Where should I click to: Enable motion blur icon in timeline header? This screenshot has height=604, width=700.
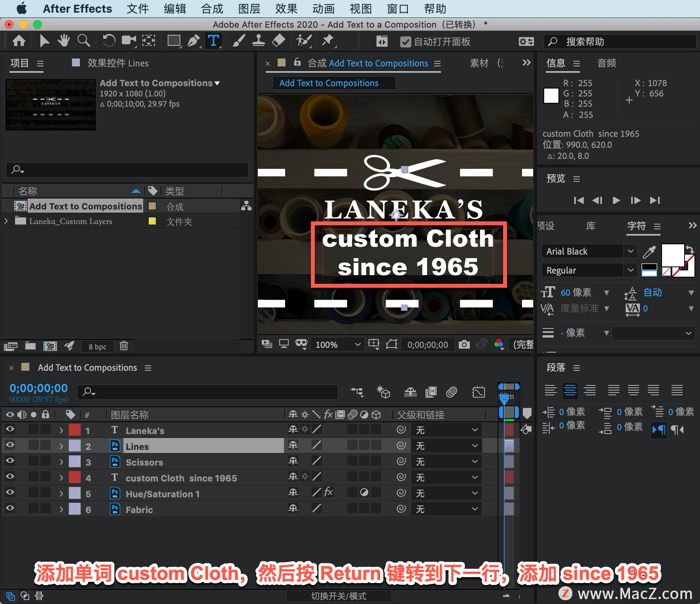(x=451, y=392)
